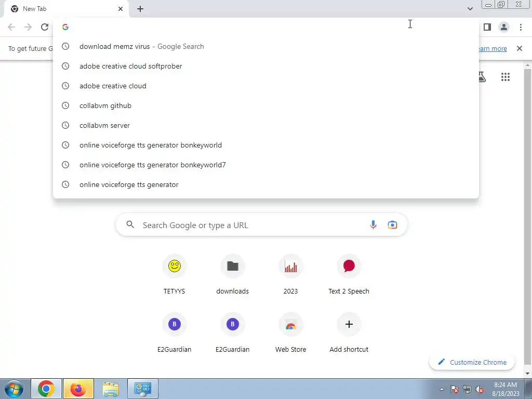This screenshot has height=399, width=532.
Task: Show hidden tray icons arrow
Action: pos(442,389)
